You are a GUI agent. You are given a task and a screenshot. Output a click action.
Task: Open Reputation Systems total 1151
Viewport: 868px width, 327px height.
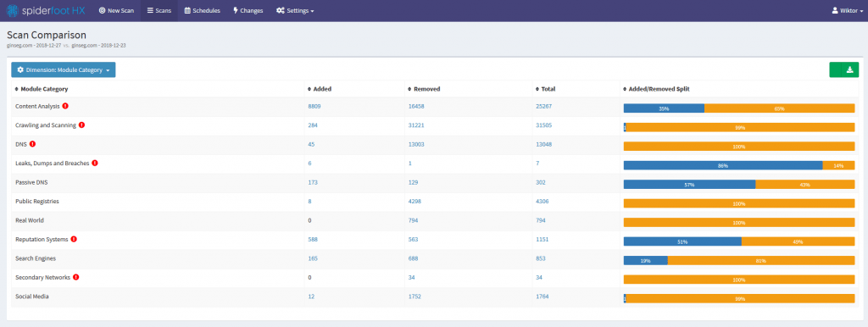coord(542,240)
